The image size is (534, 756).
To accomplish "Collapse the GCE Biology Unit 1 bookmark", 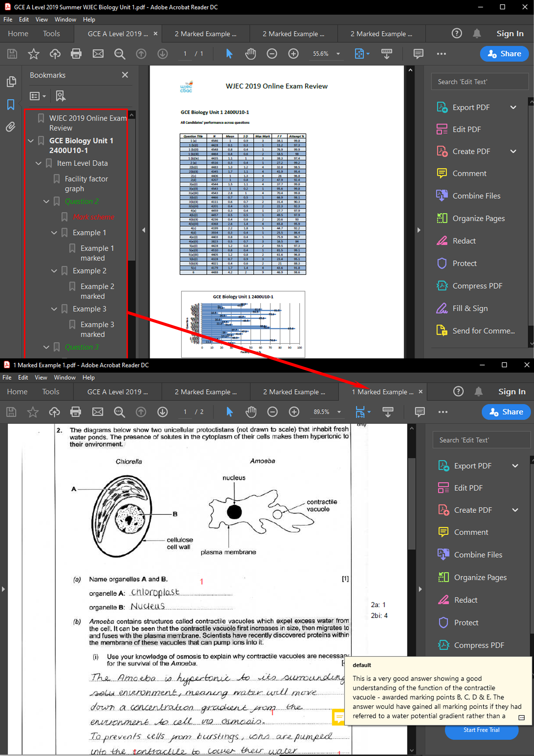I will pos(31,141).
